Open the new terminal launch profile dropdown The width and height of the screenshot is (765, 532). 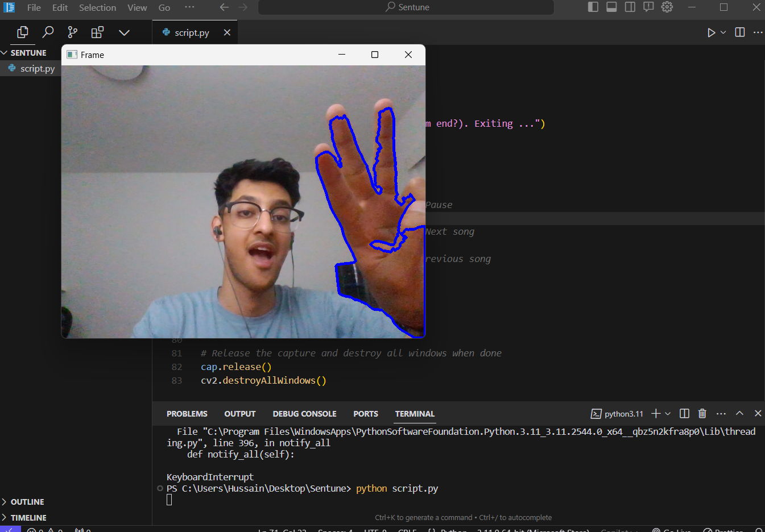click(x=668, y=413)
